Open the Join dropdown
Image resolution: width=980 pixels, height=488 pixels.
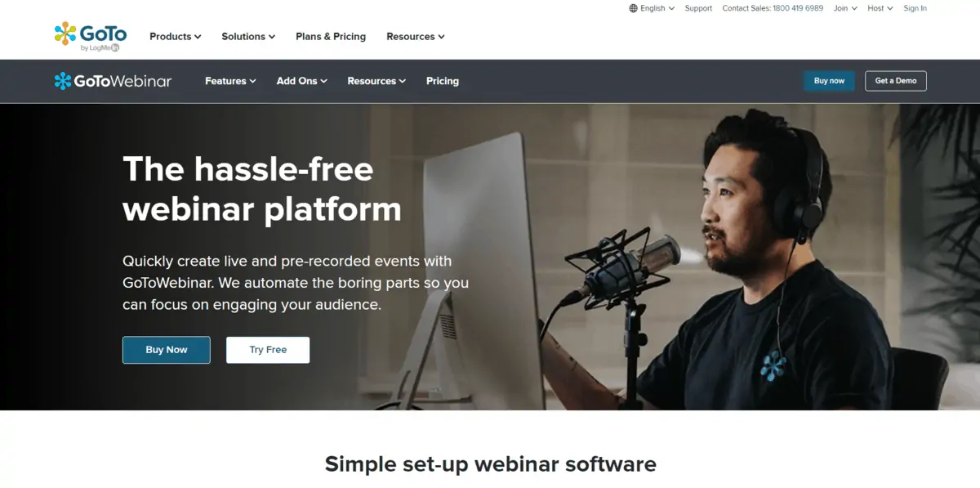pyautogui.click(x=845, y=8)
